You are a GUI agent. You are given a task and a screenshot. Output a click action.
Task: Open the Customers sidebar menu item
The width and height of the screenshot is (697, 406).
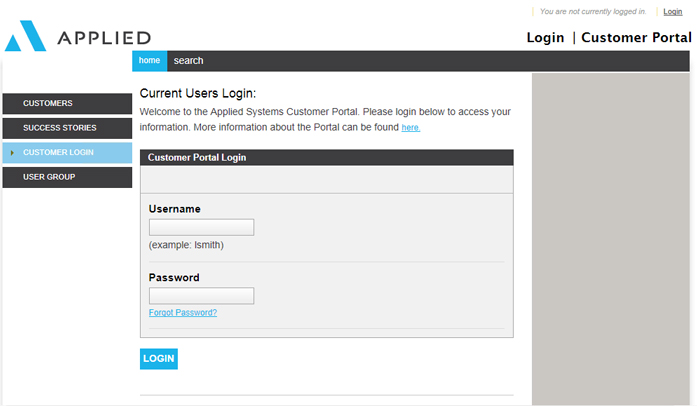coord(67,104)
